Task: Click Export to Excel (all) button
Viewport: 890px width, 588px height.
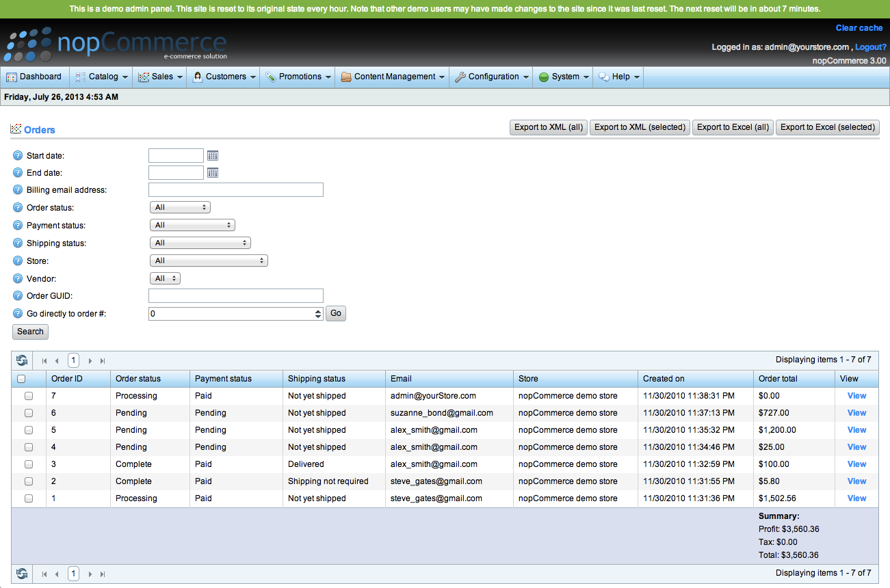Action: [x=733, y=127]
